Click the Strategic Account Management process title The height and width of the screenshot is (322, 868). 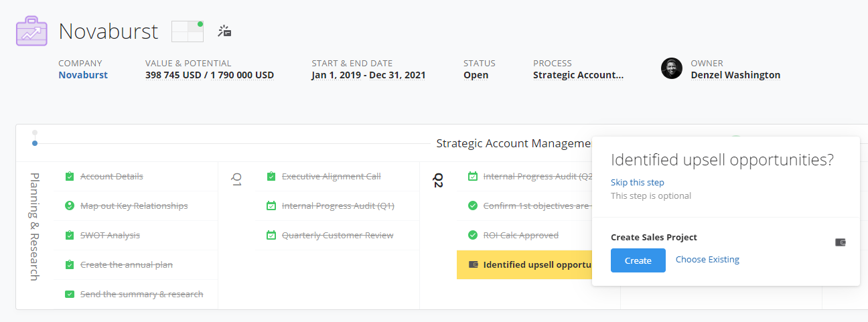tap(514, 143)
